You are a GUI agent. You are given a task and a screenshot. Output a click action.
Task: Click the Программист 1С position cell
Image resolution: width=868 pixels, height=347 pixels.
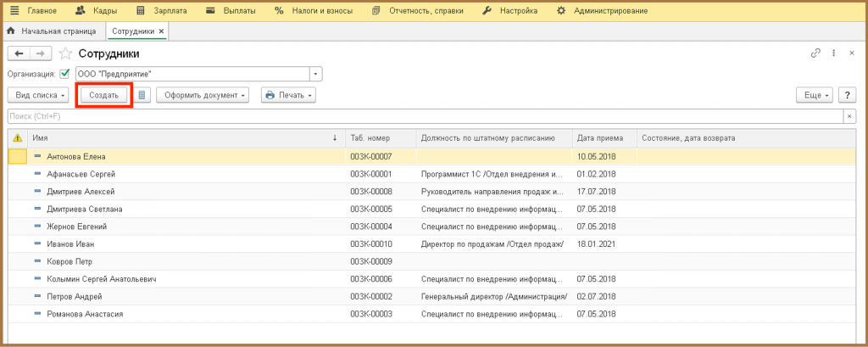pyautogui.click(x=492, y=174)
